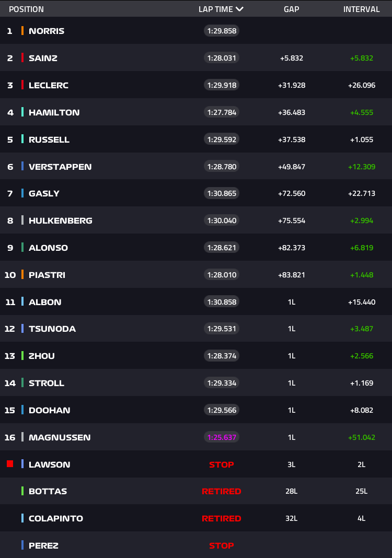Click the STOP status for Lawson
The height and width of the screenshot is (558, 392).
[222, 464]
